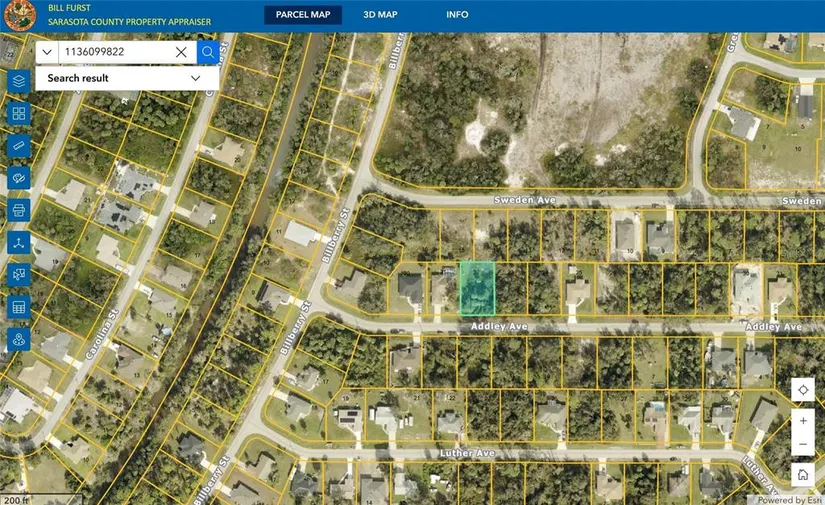Open the basemap gallery grid icon
825x505 pixels.
pyautogui.click(x=18, y=113)
